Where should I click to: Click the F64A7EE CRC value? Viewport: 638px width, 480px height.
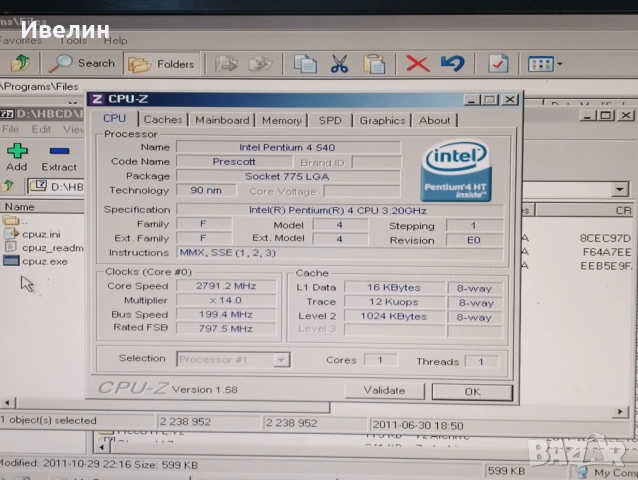[607, 252]
